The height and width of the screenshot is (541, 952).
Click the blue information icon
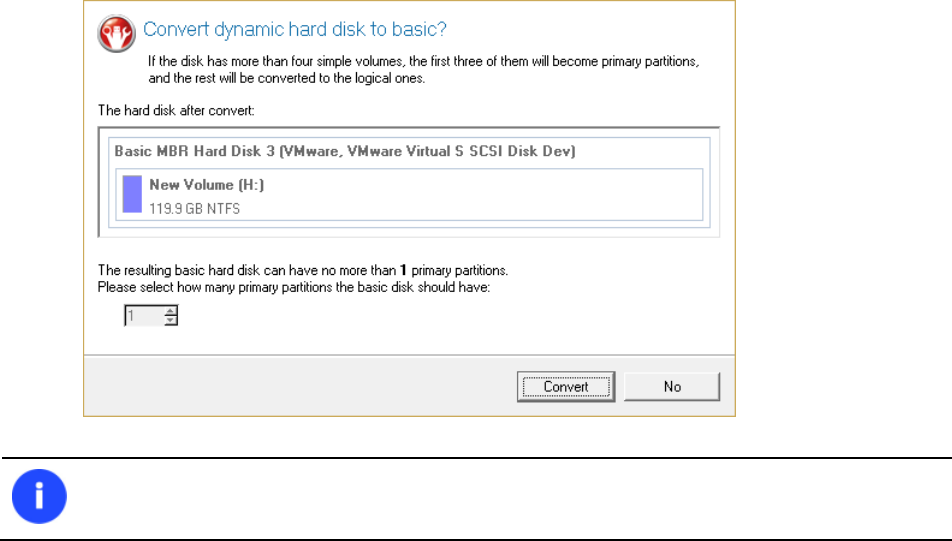click(x=39, y=496)
